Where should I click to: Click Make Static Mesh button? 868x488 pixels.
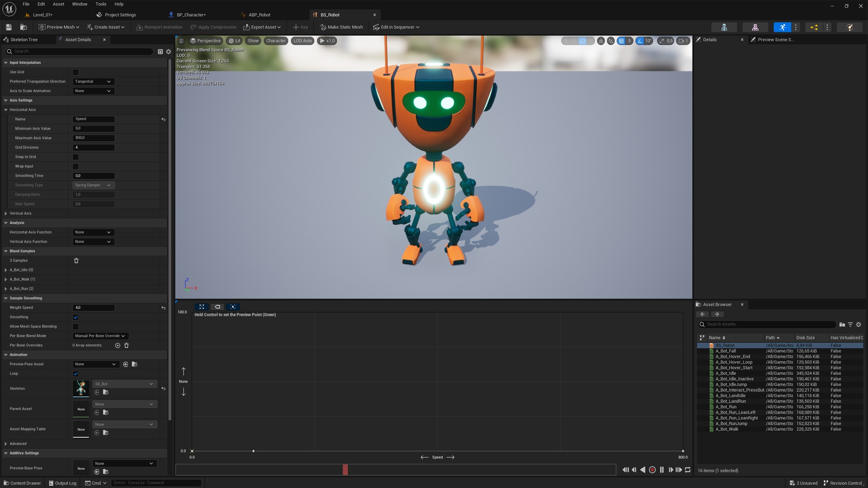click(x=341, y=27)
